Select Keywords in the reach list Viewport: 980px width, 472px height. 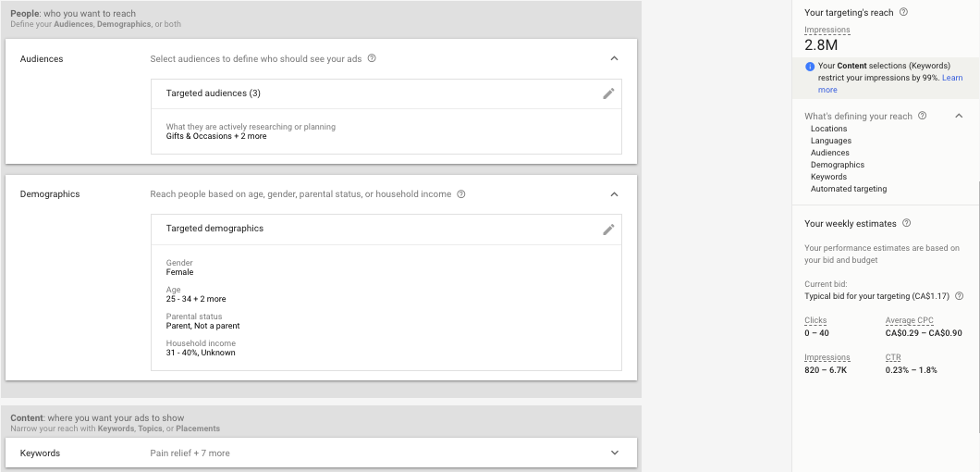(828, 177)
